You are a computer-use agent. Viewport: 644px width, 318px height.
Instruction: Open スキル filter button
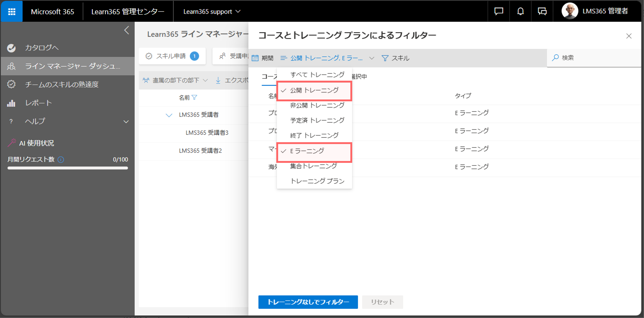pos(395,58)
